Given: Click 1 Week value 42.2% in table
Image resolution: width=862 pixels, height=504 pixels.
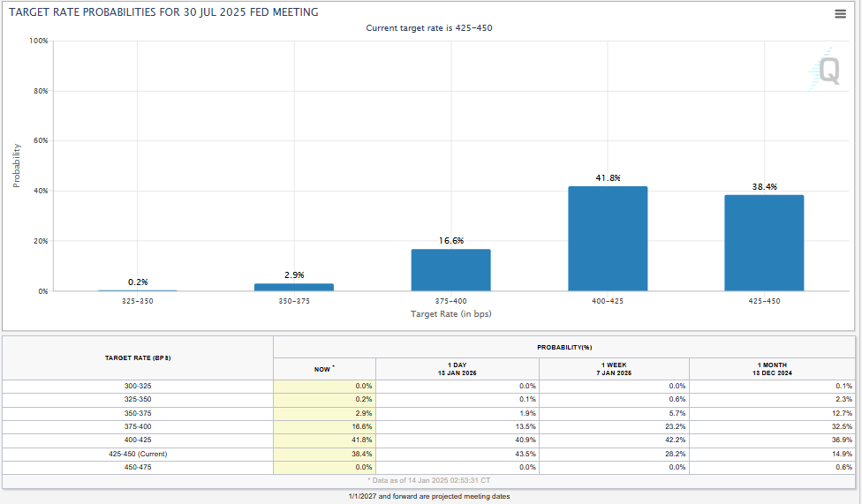Looking at the screenshot, I should 676,440.
